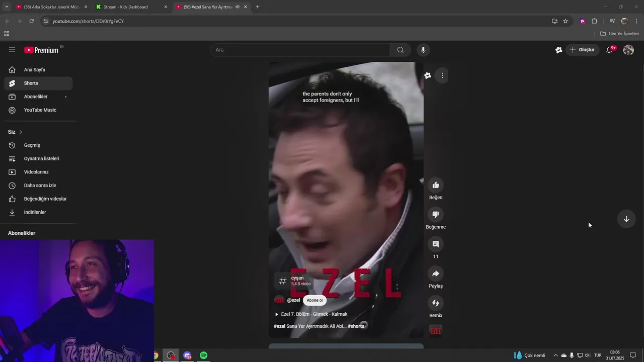Click the sparkle icon beside Oluştur
644x362 pixels.
[x=558, y=50]
